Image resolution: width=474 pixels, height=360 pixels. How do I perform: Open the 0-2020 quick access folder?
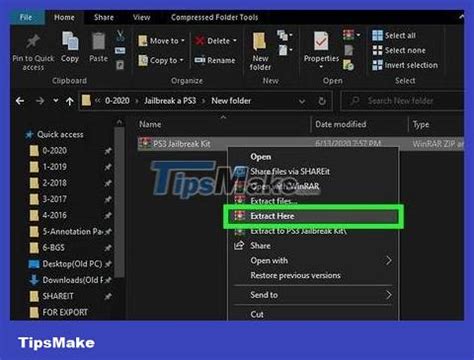[x=55, y=151]
